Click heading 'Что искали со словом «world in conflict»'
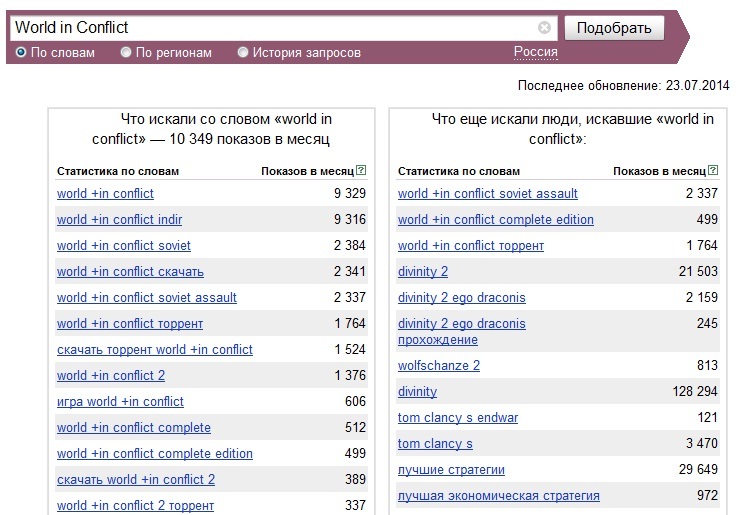This screenshot has width=738, height=515. click(x=212, y=129)
